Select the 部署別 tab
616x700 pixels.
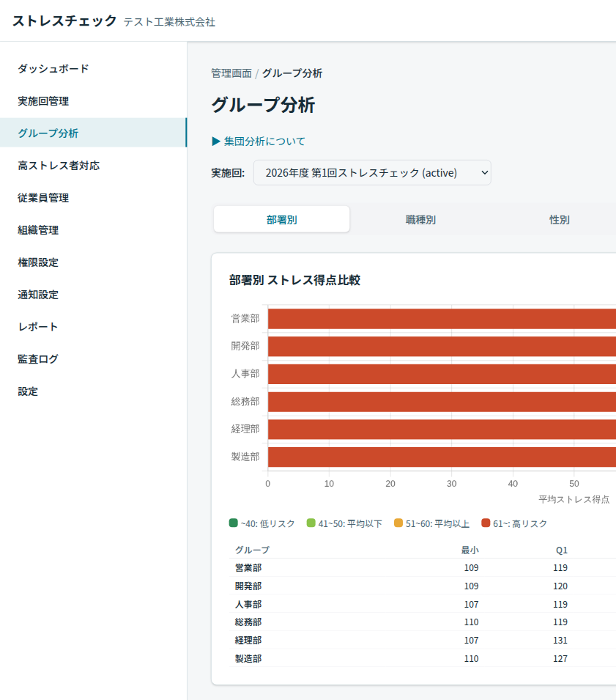coord(282,220)
